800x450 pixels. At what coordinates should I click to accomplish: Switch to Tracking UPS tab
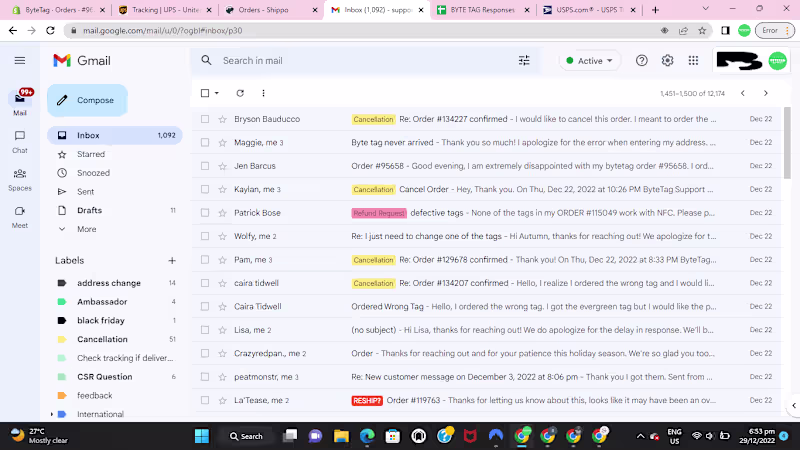click(x=164, y=10)
